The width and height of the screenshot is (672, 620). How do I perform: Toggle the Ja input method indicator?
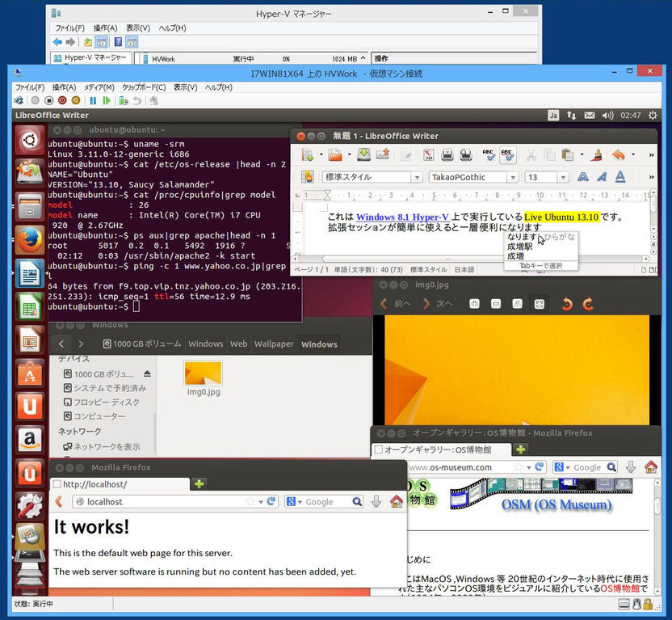tap(553, 115)
